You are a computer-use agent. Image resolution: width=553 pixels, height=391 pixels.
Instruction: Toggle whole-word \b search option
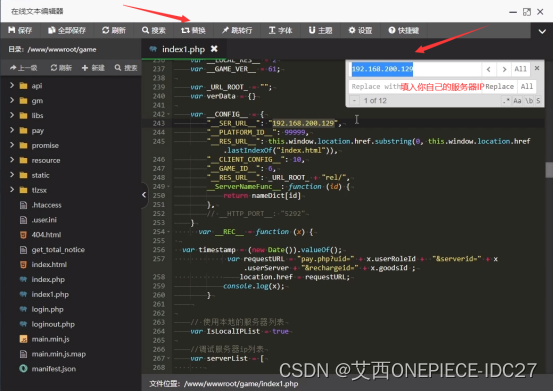pyautogui.click(x=529, y=100)
